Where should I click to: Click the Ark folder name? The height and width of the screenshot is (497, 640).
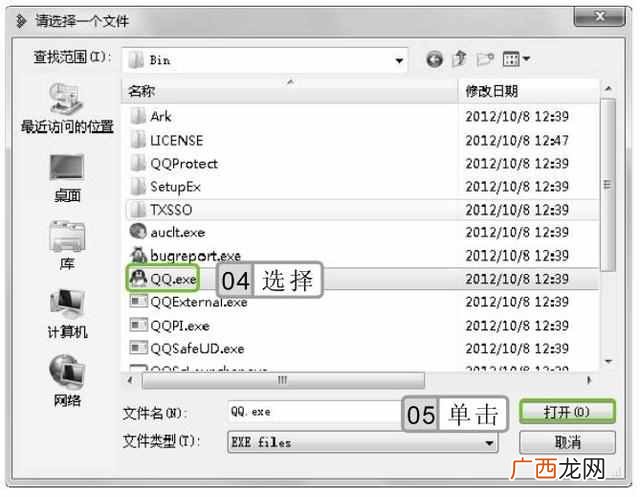(x=160, y=117)
